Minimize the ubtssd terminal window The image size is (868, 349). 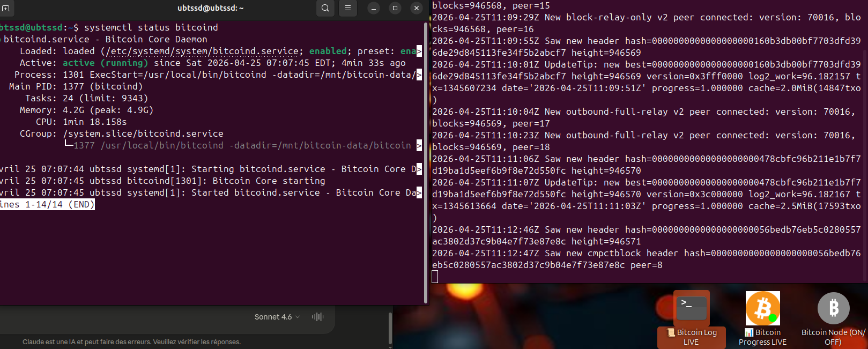pyautogui.click(x=374, y=8)
